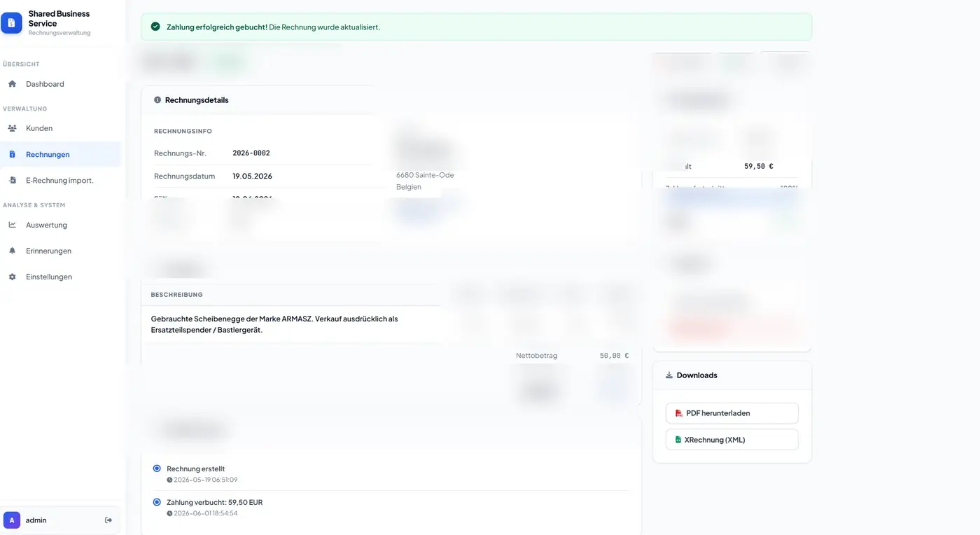
Task: Click the ARMASZ item description text
Action: click(x=274, y=324)
